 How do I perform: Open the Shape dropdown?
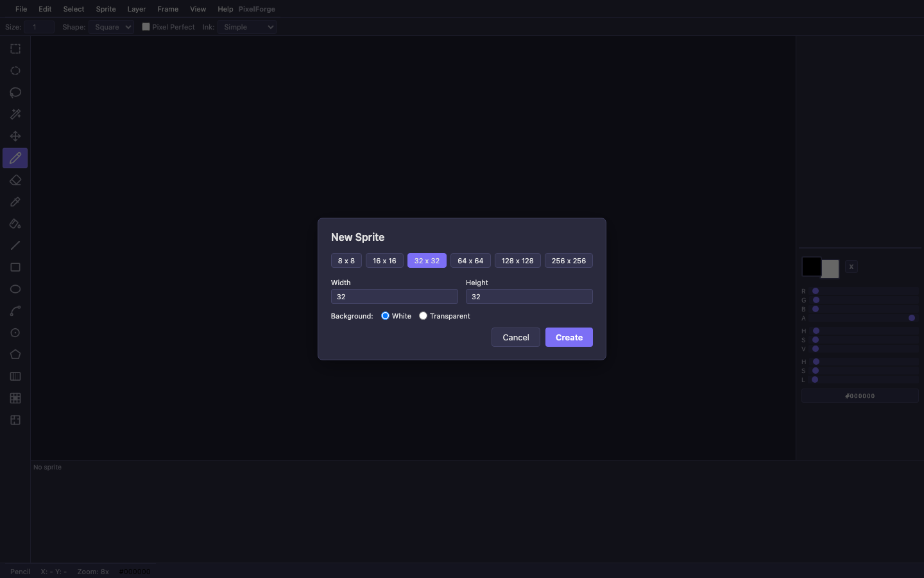click(x=111, y=27)
